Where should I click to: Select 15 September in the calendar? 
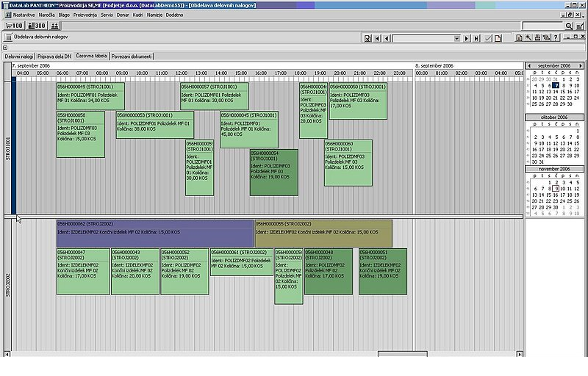pos(564,92)
